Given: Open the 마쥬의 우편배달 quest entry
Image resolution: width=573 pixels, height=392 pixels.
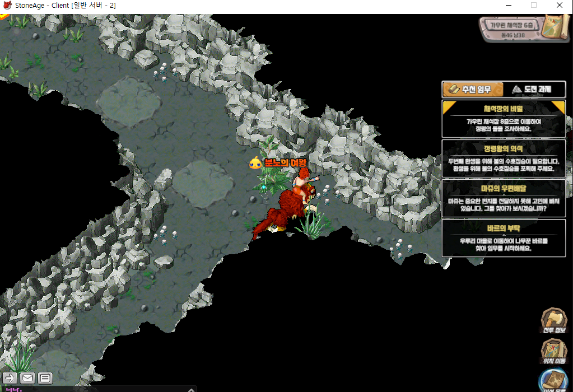Looking at the screenshot, I should coord(503,198).
